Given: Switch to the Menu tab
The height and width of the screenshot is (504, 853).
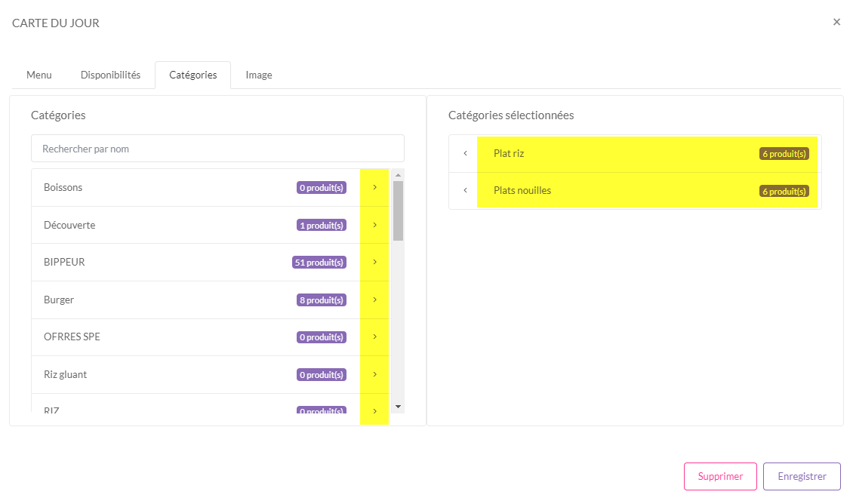Looking at the screenshot, I should pyautogui.click(x=39, y=75).
